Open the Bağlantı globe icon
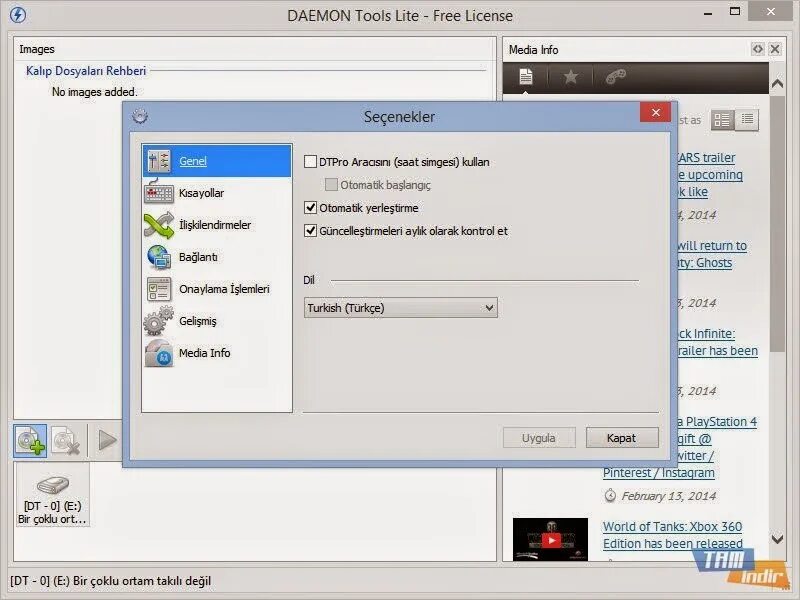Screen dimensions: 800x600 (159, 257)
